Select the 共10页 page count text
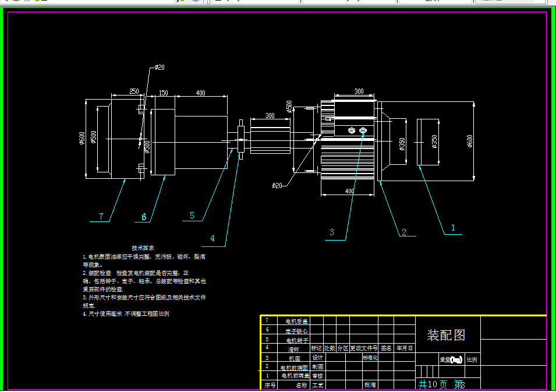The image size is (556, 392). point(433,384)
